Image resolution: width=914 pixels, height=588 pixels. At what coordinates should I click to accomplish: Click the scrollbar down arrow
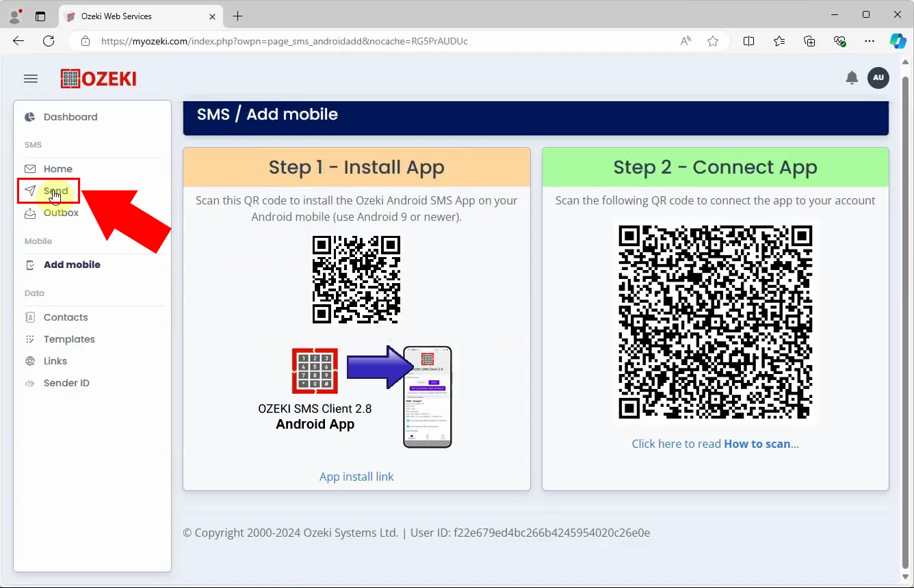click(x=906, y=577)
